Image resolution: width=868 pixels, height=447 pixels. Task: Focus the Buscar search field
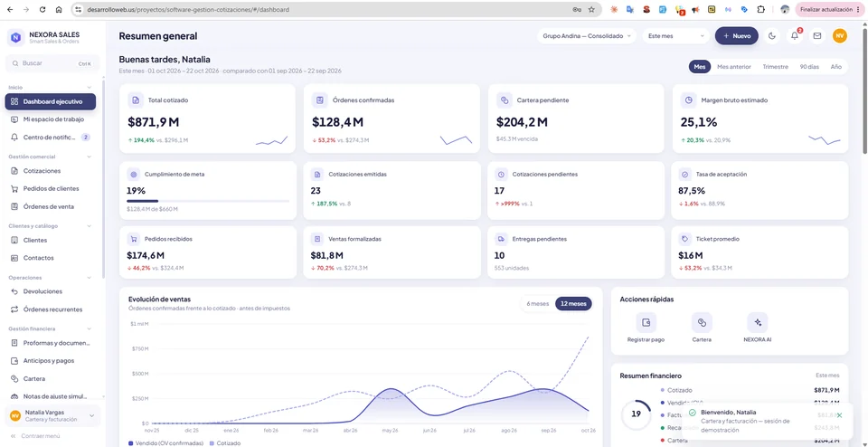tap(52, 63)
